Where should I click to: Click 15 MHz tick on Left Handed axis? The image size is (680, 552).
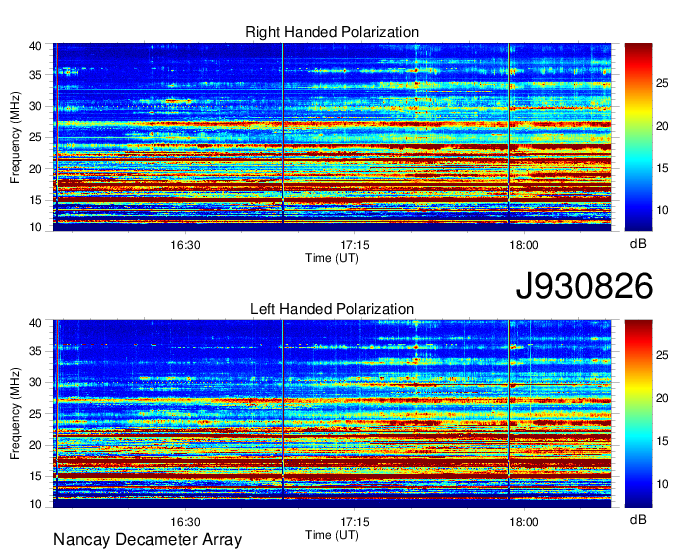coord(36,476)
